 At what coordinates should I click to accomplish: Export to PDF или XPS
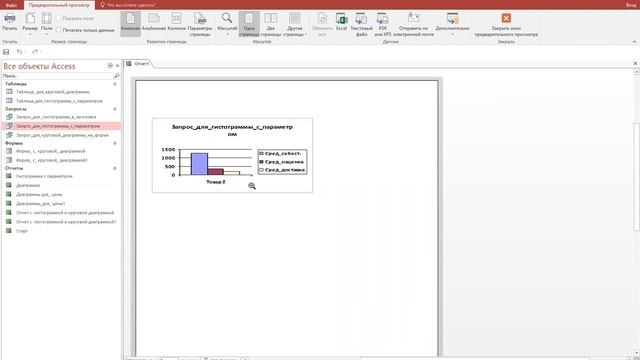[x=382, y=24]
